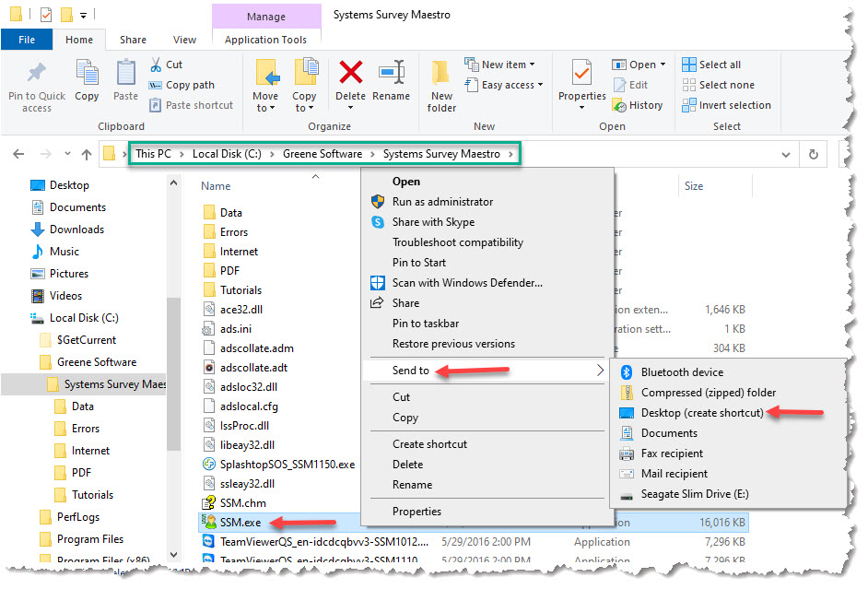Screen dimensions: 868x589
Task: Click the Up arrow navigation button
Action: (x=87, y=155)
